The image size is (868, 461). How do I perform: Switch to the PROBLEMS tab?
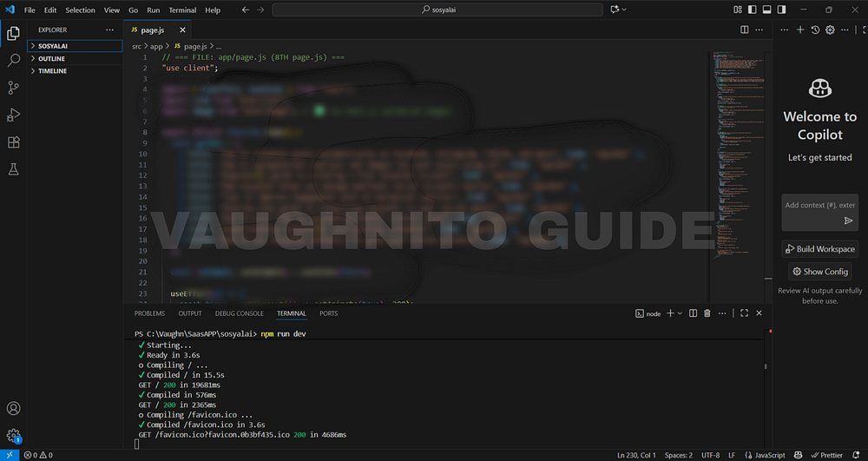149,313
